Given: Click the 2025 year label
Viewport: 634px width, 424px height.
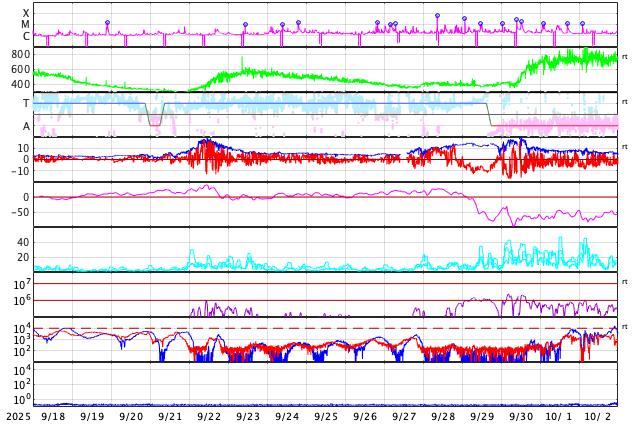Looking at the screenshot, I should 17,416.
